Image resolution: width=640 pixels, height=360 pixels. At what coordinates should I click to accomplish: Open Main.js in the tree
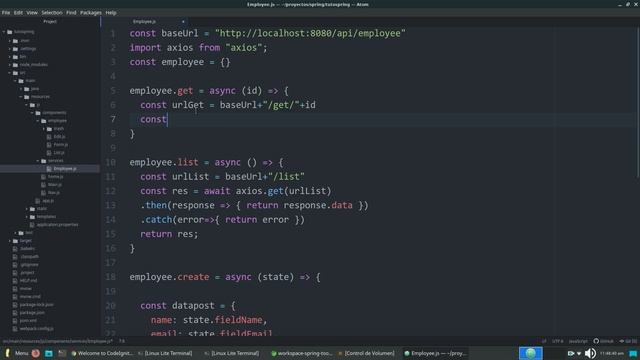(x=55, y=184)
